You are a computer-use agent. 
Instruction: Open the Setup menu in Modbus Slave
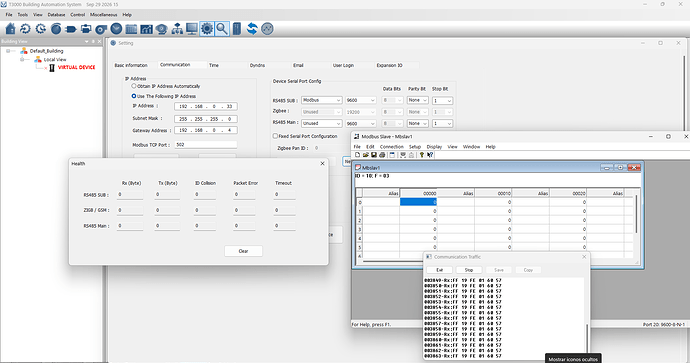click(415, 147)
